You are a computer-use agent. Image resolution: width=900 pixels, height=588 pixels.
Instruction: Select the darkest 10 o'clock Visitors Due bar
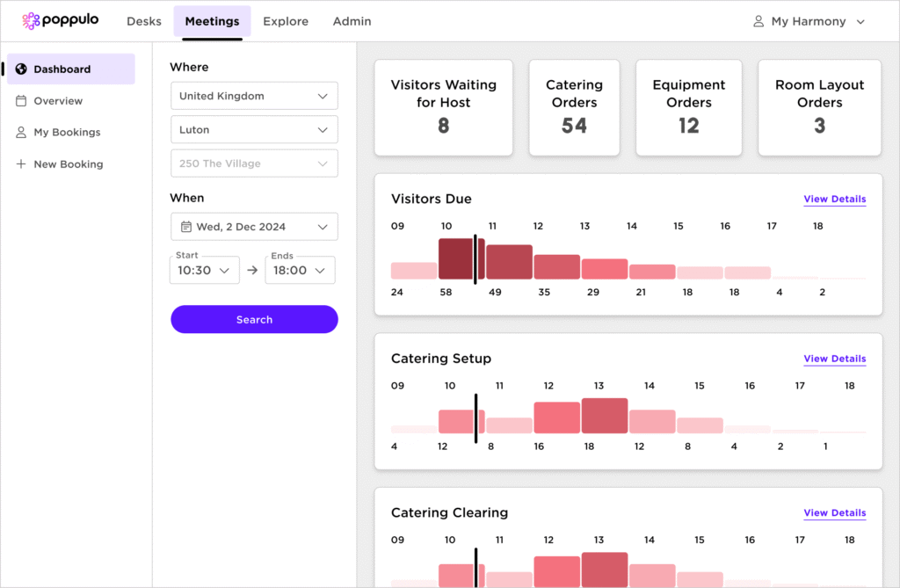456,259
